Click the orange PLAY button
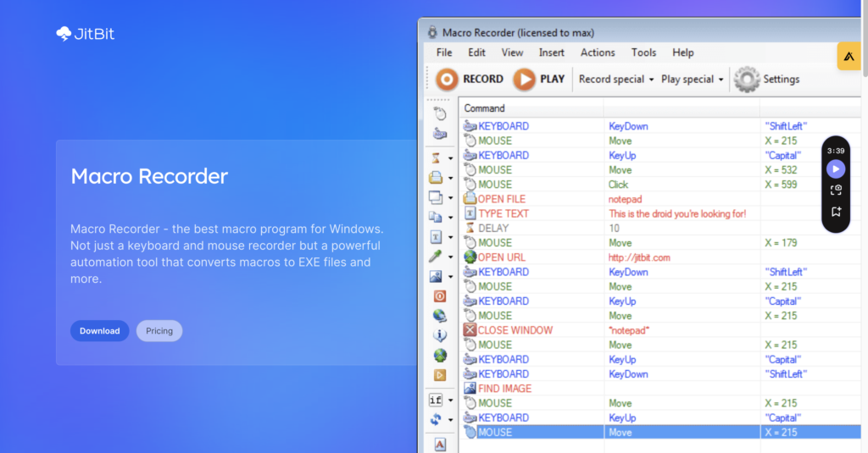This screenshot has height=453, width=868. (524, 79)
